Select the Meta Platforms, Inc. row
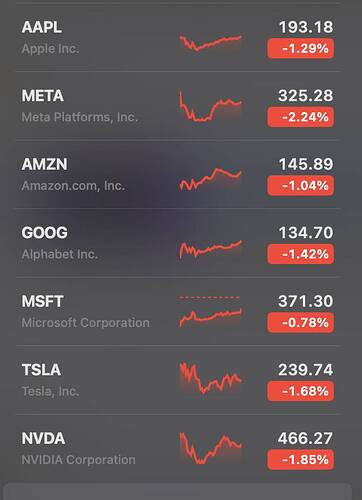The width and height of the screenshot is (362, 500). click(x=178, y=106)
